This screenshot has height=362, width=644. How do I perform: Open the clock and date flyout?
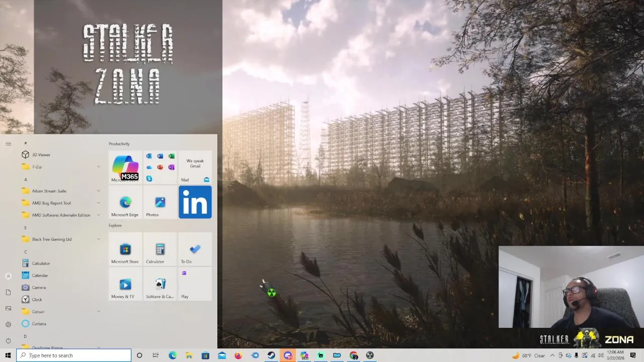[615, 355]
